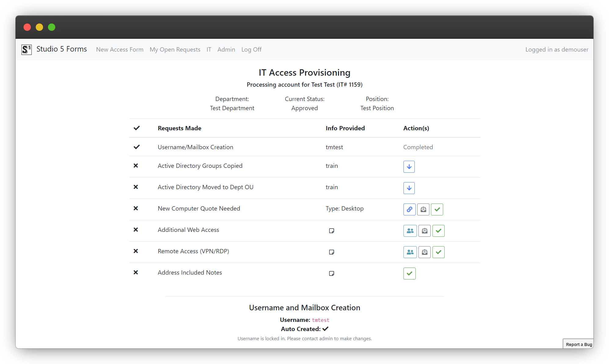Click the header checkmark icon
Viewport: 609px width, 364px height.
click(137, 128)
